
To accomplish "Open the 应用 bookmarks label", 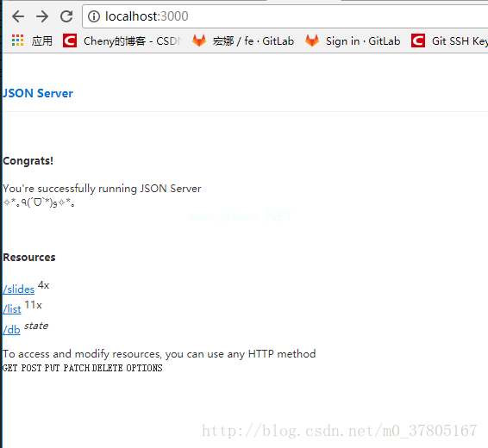I will pyautogui.click(x=42, y=40).
